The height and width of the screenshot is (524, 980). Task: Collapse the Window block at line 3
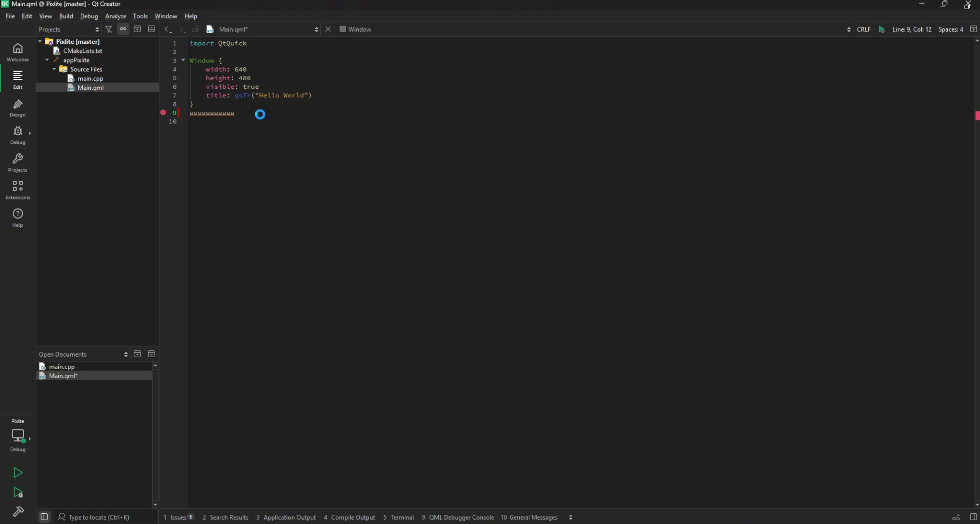(183, 60)
